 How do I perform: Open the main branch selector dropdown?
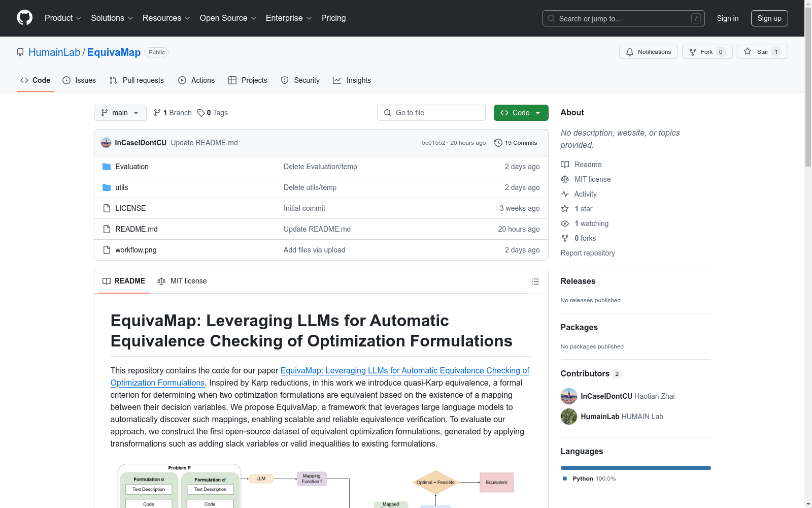[x=120, y=113]
